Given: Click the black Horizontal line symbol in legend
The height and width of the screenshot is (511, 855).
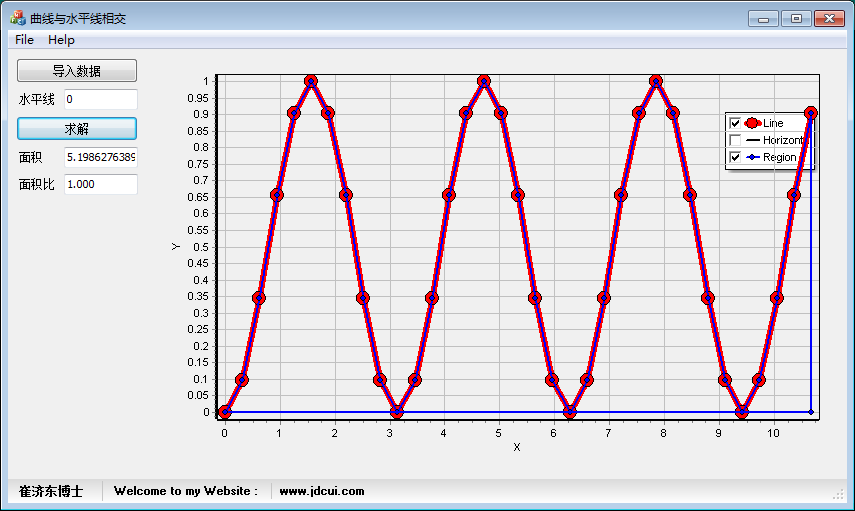Looking at the screenshot, I should [x=752, y=140].
